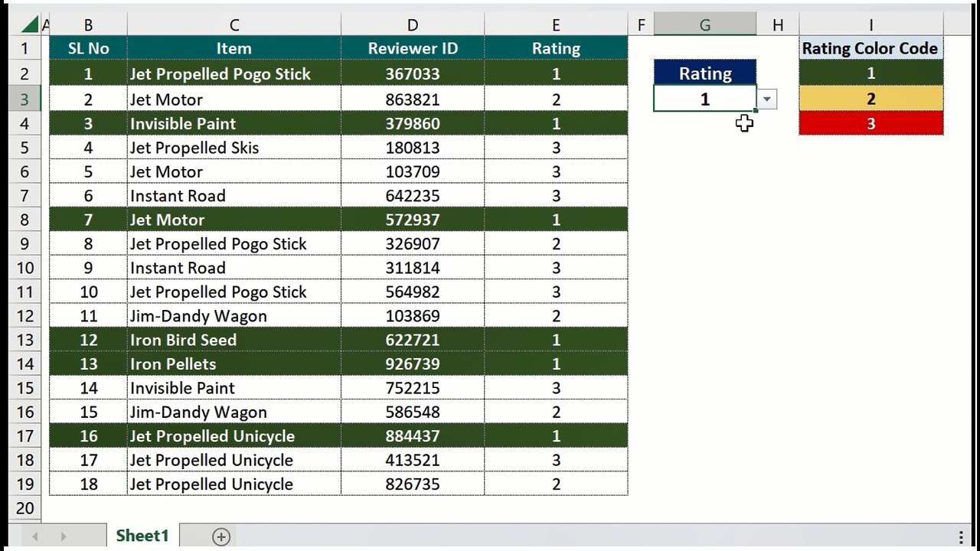Add a new sheet with plus icon
Screen dimensions: 980x551
[221, 536]
